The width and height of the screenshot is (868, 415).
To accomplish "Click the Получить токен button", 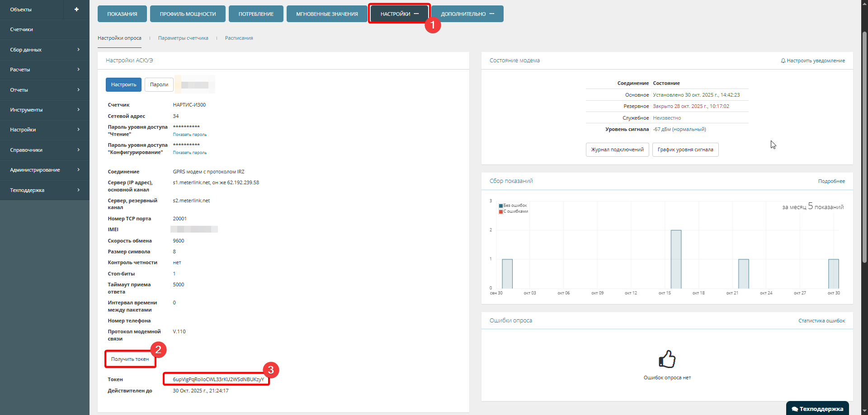I will (130, 359).
